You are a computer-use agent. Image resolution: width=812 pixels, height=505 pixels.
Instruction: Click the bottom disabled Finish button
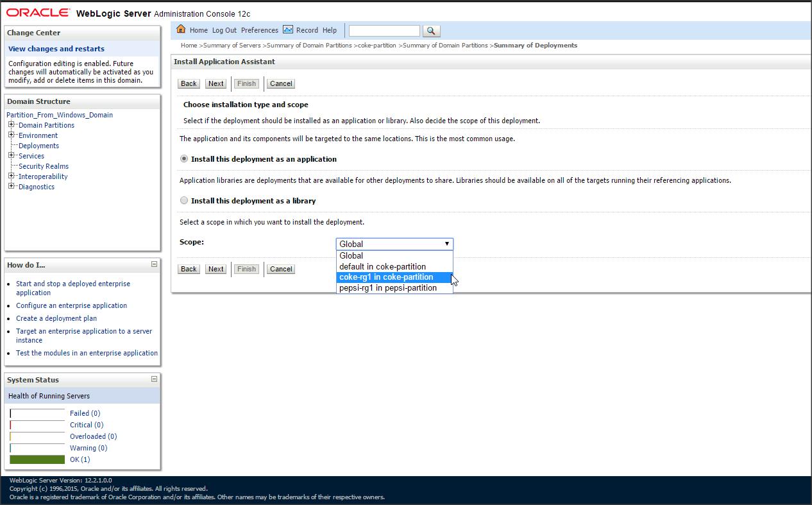coord(246,269)
